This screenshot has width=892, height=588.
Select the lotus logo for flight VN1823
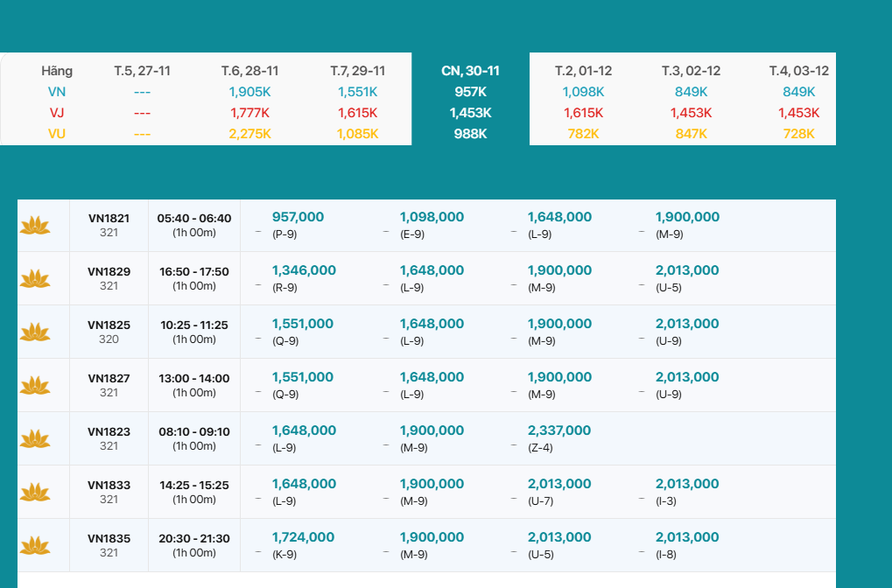click(x=35, y=439)
